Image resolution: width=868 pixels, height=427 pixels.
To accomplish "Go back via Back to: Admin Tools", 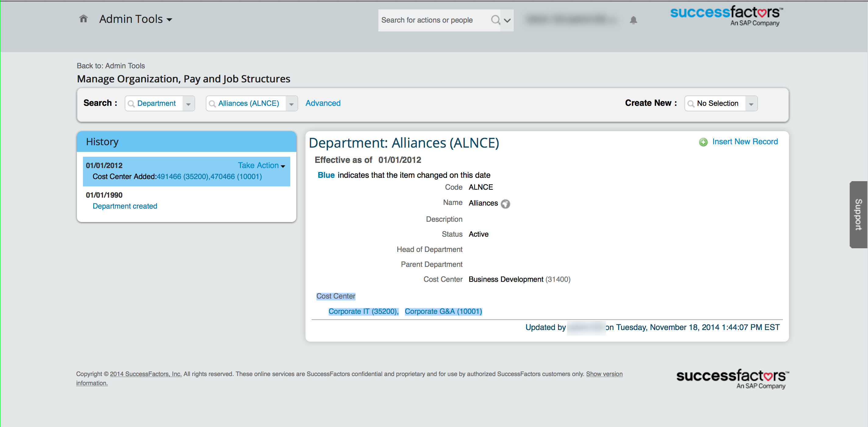I will 111,66.
